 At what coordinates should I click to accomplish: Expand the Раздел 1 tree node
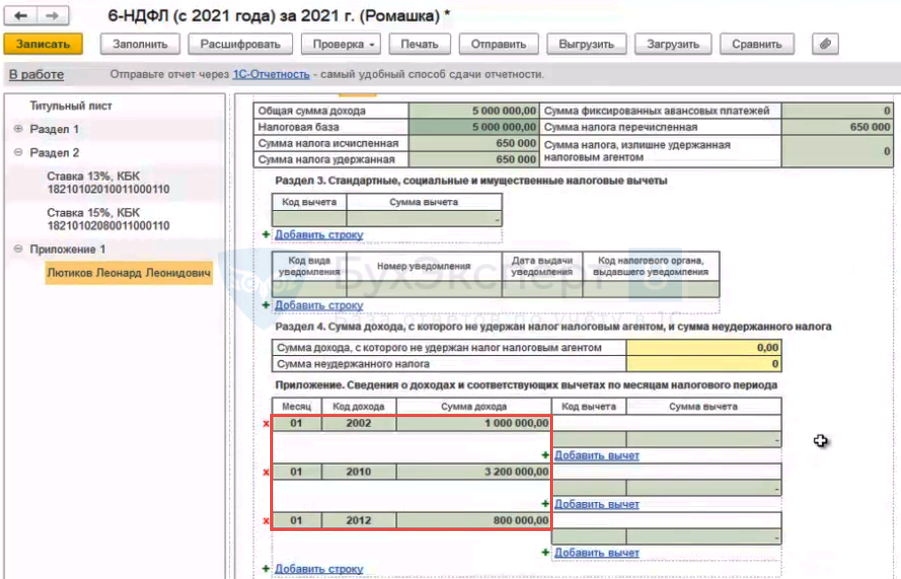coord(19,129)
